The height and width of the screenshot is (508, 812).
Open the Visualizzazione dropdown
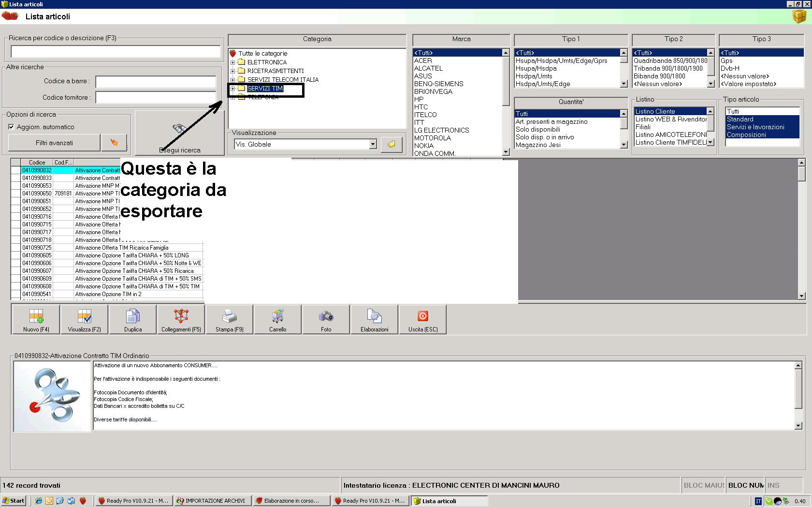[x=373, y=144]
